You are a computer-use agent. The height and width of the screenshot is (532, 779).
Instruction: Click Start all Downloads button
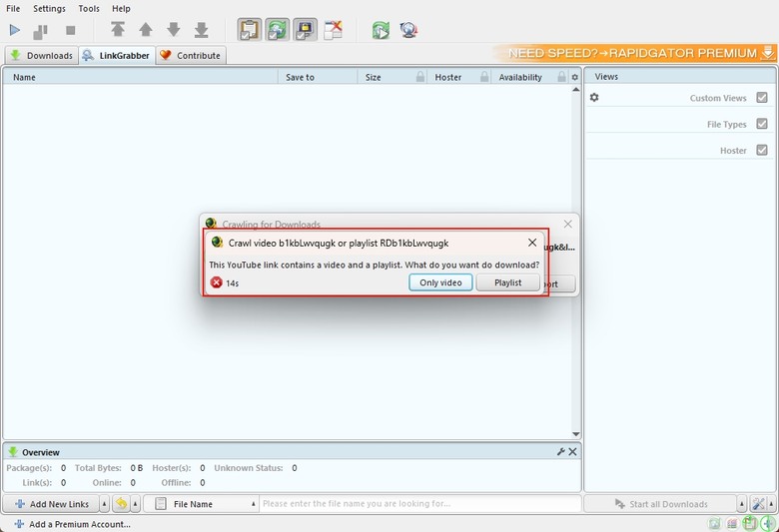661,504
